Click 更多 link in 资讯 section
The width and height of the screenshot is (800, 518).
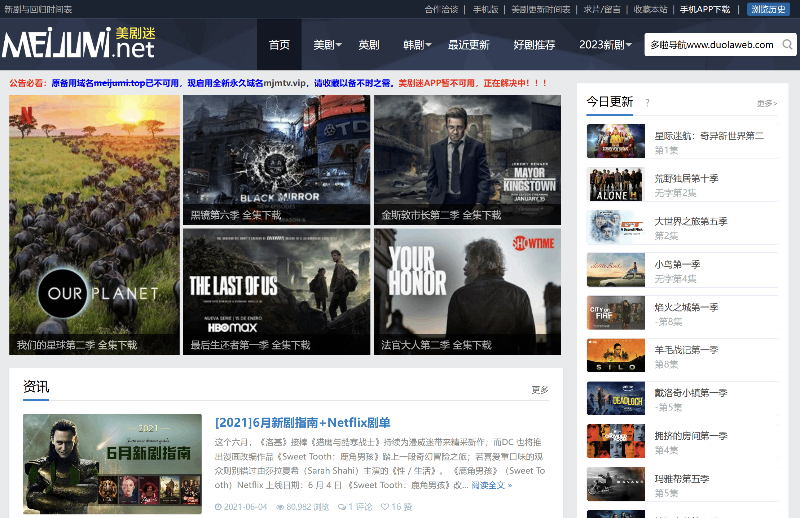[x=540, y=390]
